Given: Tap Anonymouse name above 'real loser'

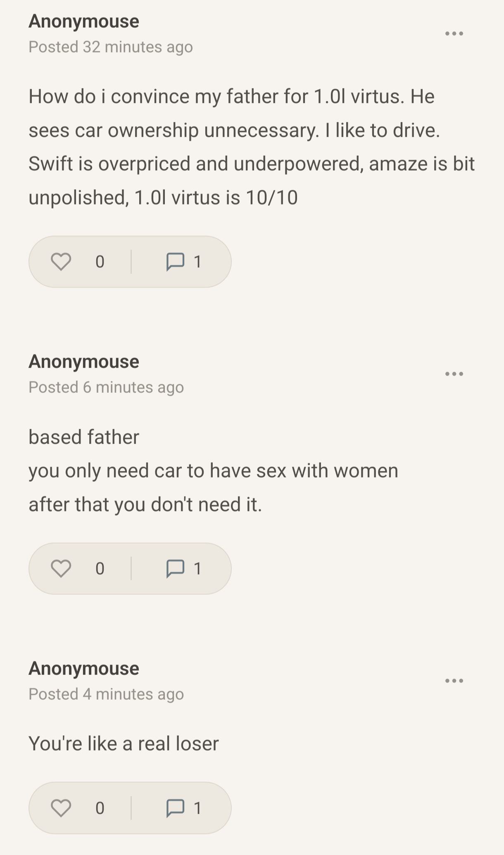Looking at the screenshot, I should click(x=84, y=669).
